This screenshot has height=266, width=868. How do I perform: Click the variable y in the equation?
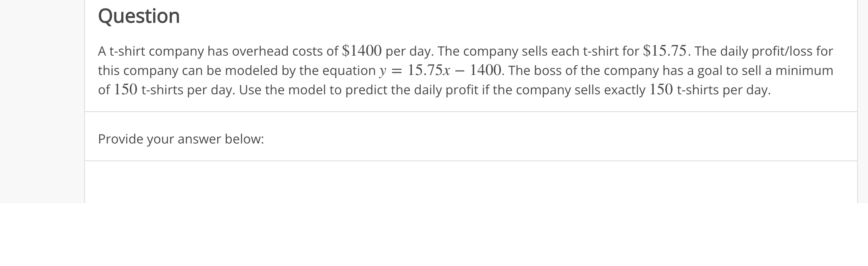coord(383,71)
